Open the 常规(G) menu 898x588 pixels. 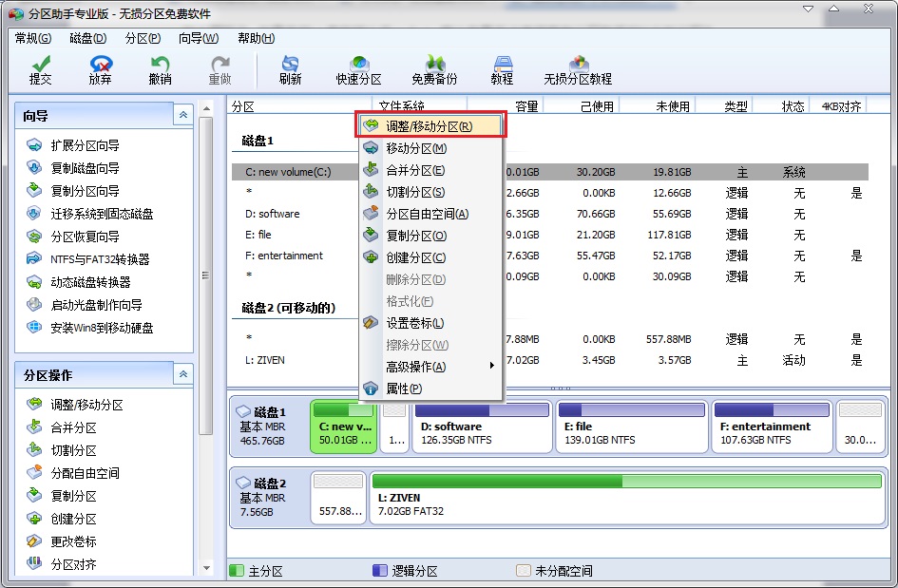point(33,38)
